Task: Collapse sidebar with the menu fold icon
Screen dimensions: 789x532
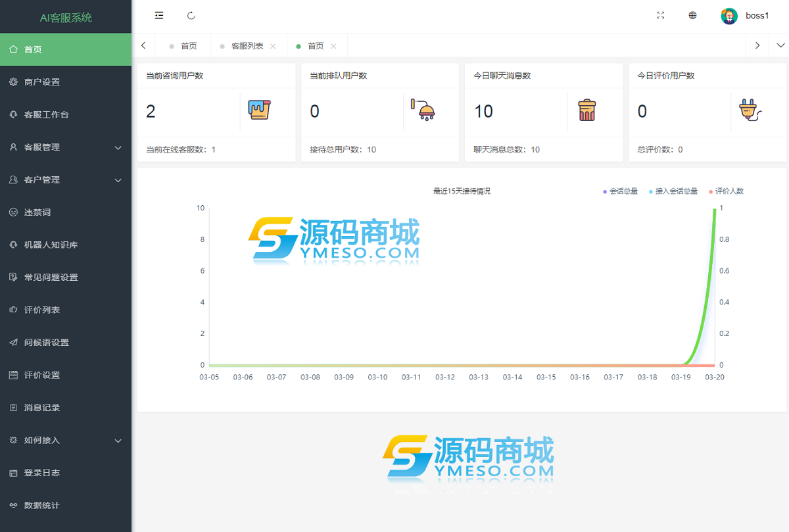Action: 159,16
